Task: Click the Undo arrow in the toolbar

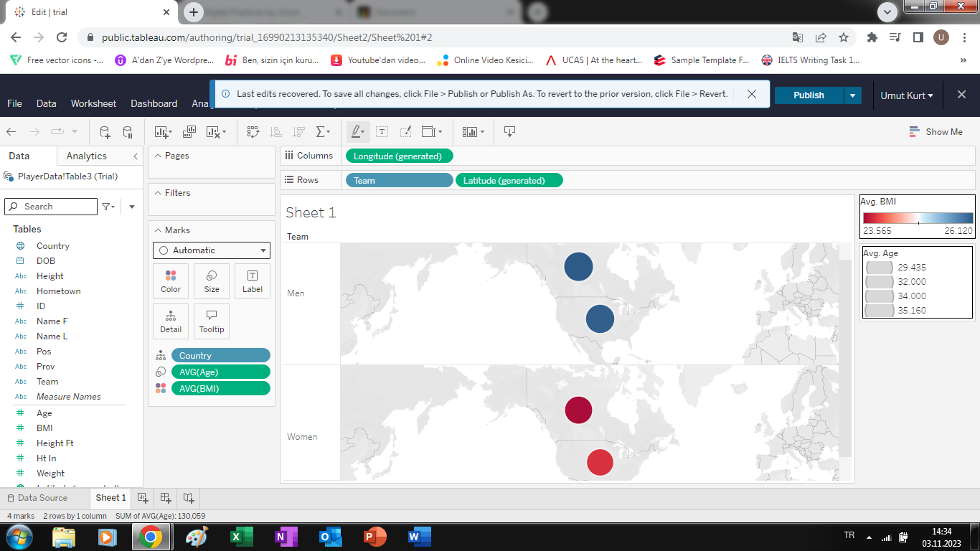Action: (x=11, y=132)
